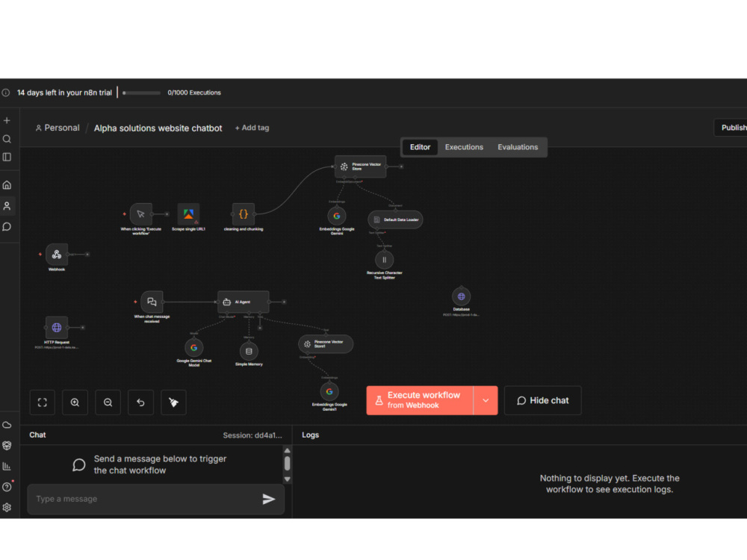Select the cleaning and chunking code node
The height and width of the screenshot is (560, 747).
(x=244, y=214)
